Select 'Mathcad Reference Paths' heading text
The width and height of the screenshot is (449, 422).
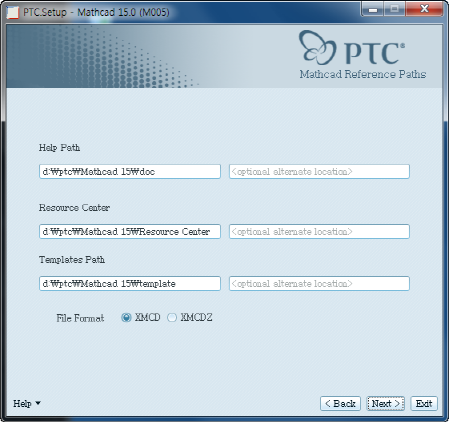click(x=363, y=74)
